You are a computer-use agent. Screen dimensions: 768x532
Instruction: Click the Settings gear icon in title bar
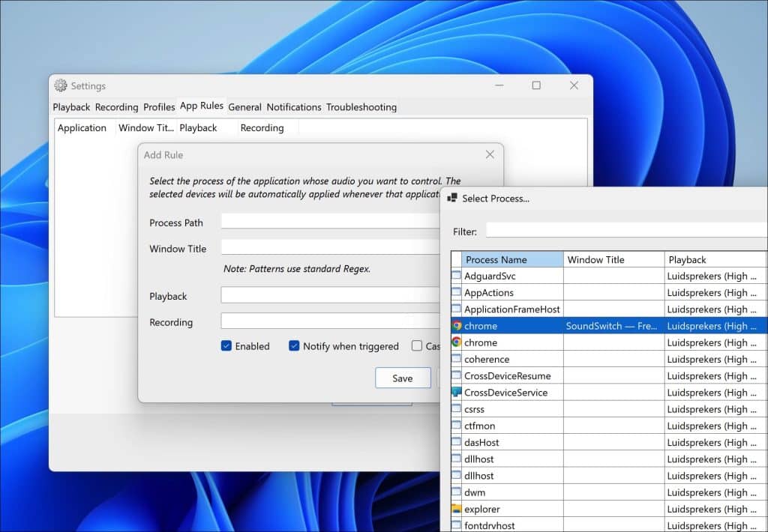61,85
